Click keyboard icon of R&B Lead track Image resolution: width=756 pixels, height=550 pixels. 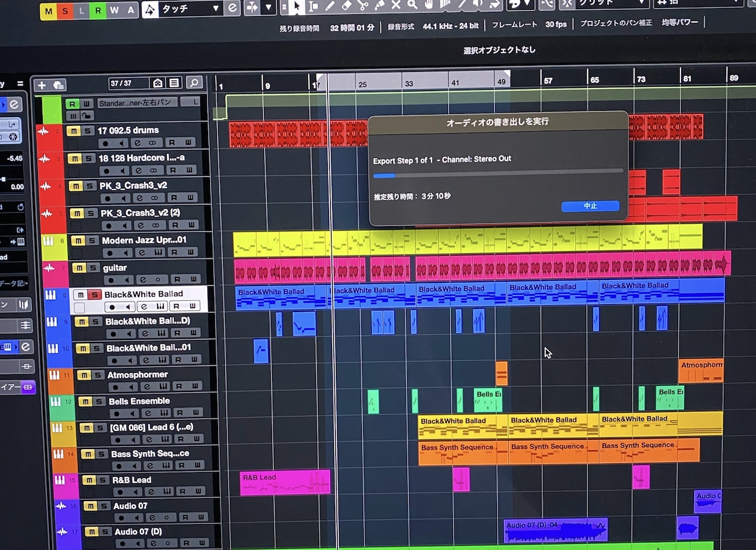tap(59, 480)
